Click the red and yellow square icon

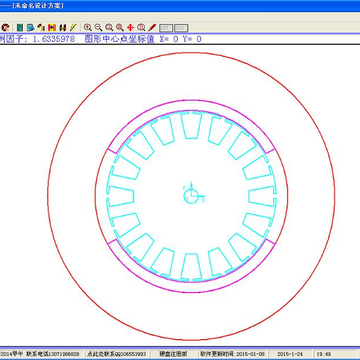coord(52,27)
